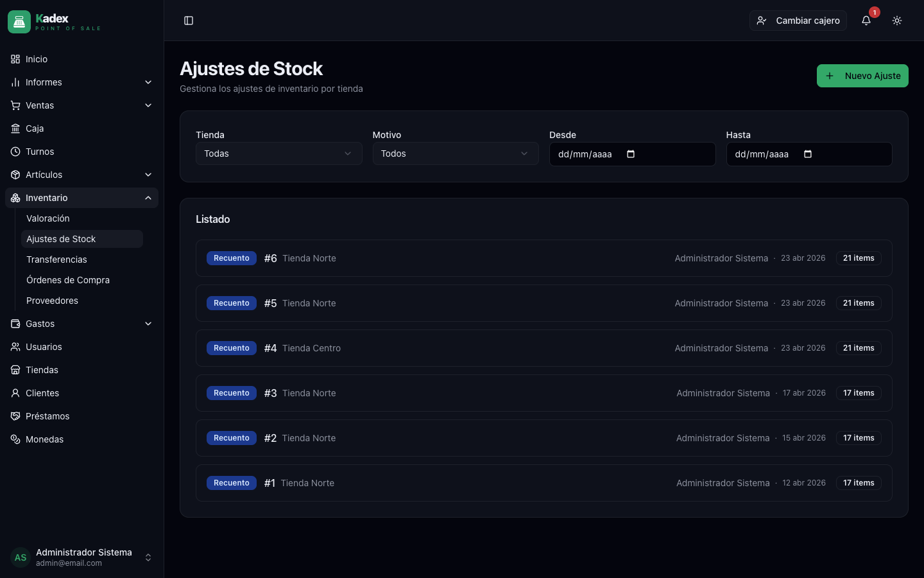Toggle the theme with the sun icon
924x578 pixels.
(896, 21)
